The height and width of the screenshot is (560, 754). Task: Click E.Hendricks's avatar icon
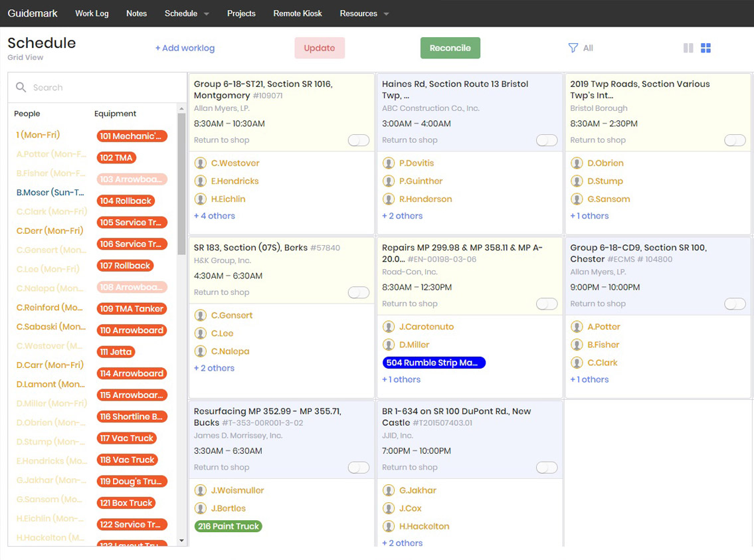(200, 181)
